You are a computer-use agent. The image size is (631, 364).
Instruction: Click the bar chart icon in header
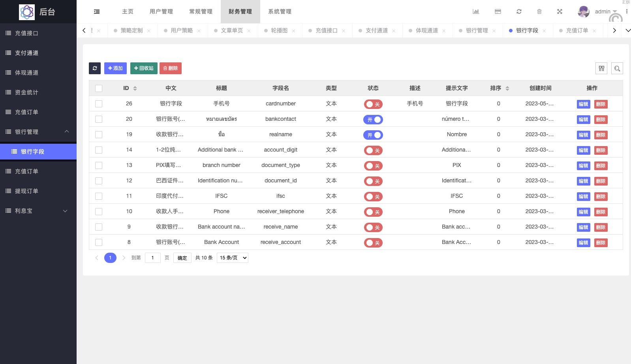click(476, 12)
